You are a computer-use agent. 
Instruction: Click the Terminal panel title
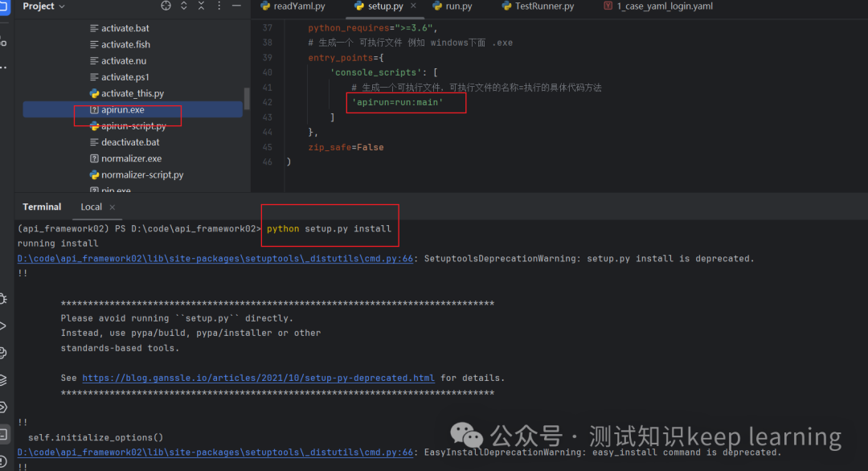click(42, 207)
